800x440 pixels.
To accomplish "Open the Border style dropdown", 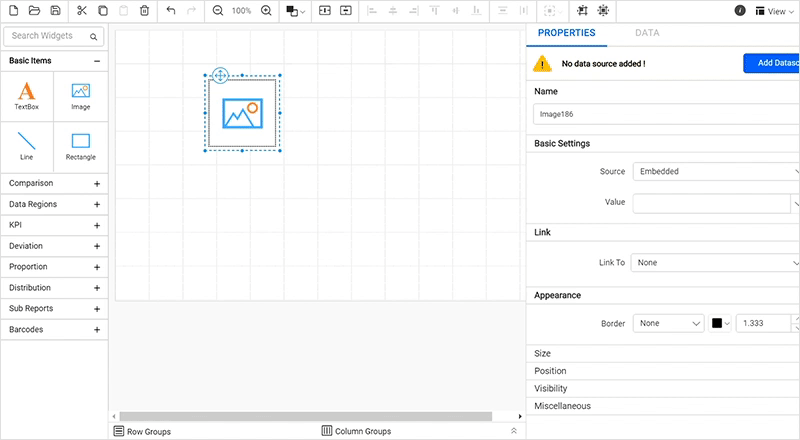I will pos(669,323).
